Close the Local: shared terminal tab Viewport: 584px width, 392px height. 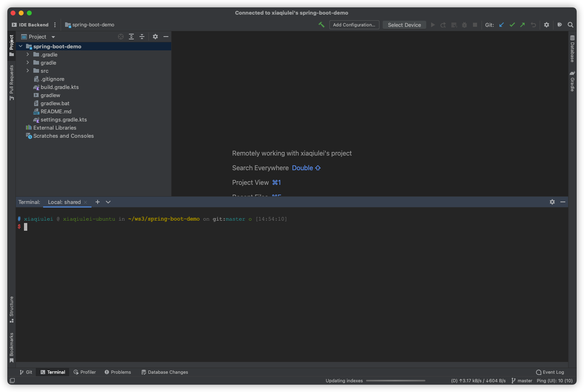tap(85, 202)
